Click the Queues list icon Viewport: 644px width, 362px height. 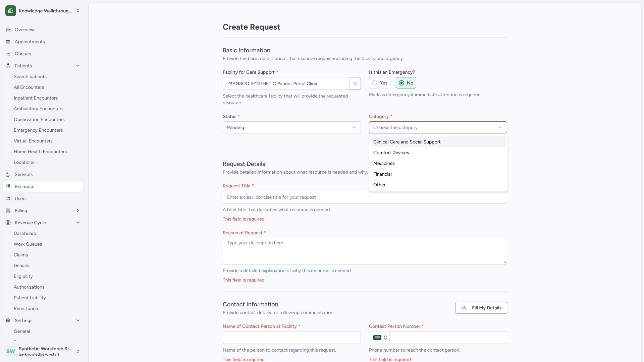(8, 54)
